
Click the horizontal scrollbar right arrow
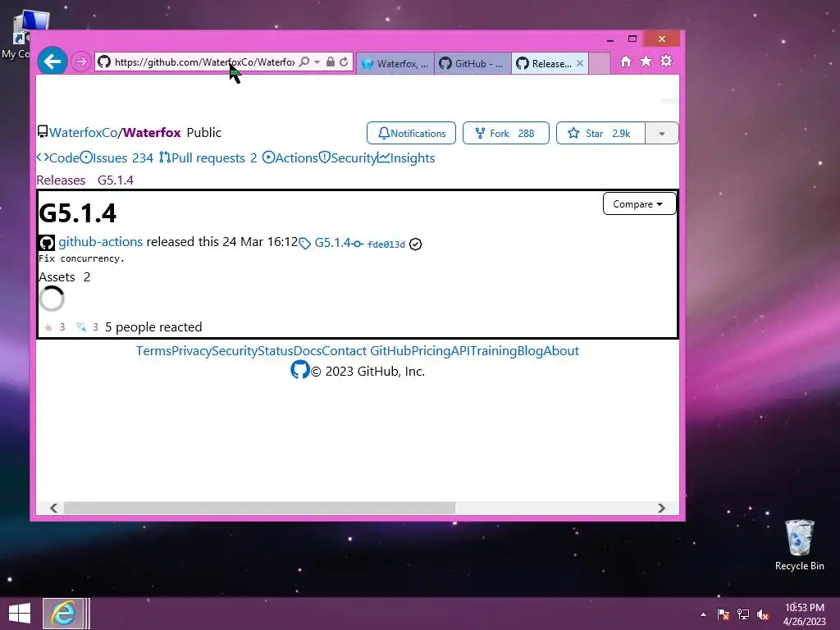tap(662, 508)
